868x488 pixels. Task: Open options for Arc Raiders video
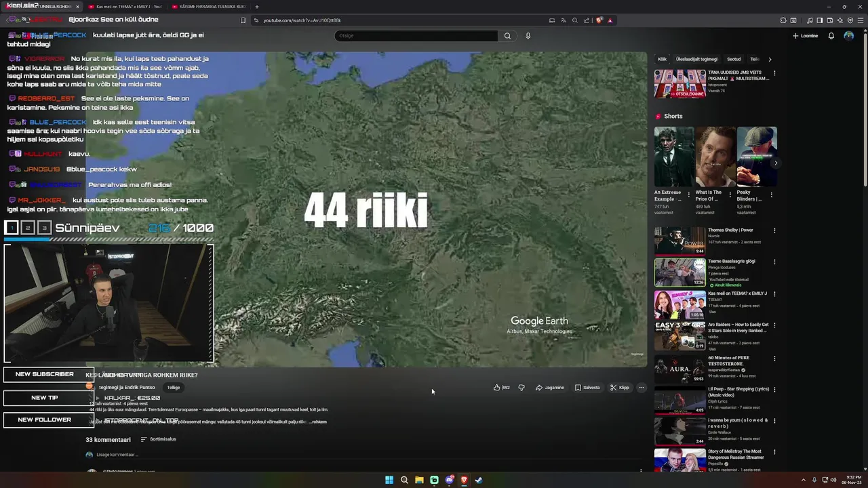point(774,325)
